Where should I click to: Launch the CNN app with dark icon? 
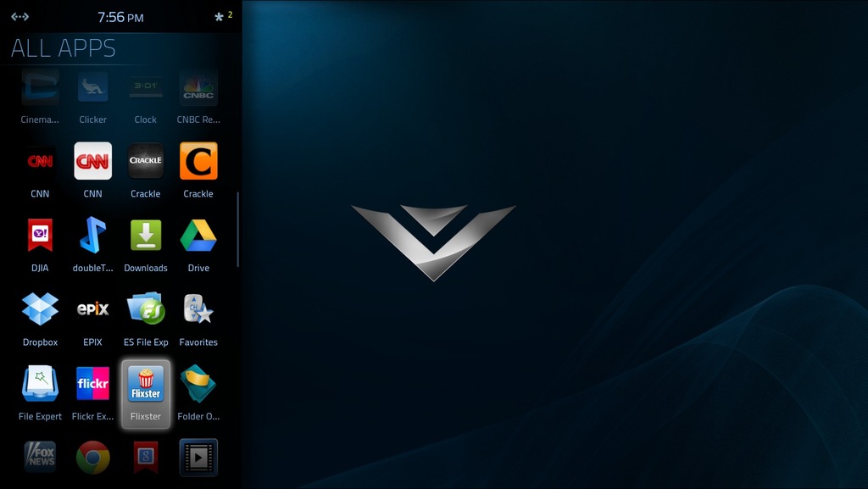[40, 161]
